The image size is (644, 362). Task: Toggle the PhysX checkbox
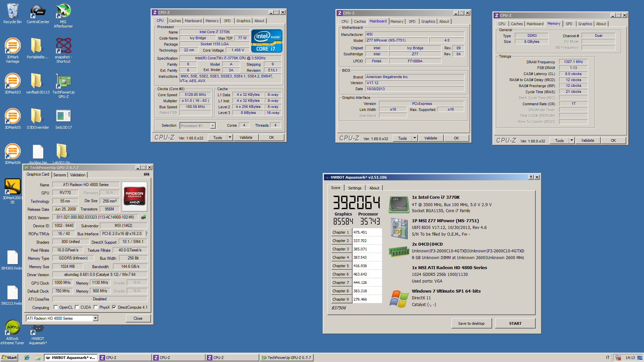click(x=96, y=307)
